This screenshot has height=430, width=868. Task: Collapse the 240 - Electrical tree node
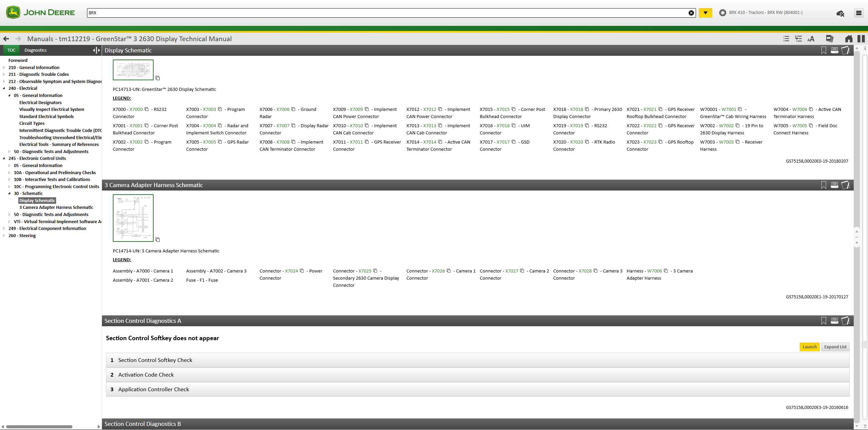4,88
